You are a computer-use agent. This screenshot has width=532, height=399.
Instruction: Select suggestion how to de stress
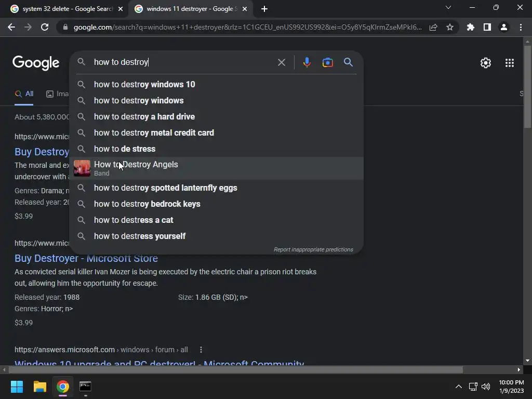coord(216,149)
